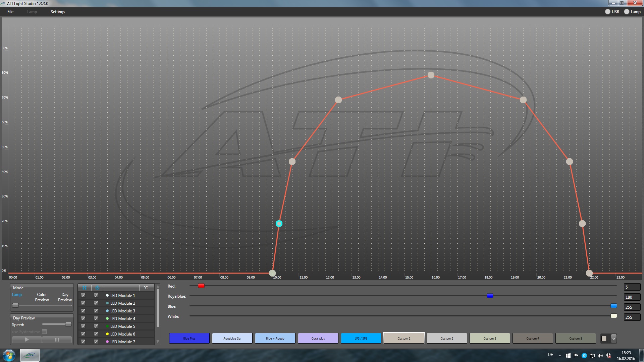
Task: Apply the Coral plus preset
Action: (x=318, y=339)
